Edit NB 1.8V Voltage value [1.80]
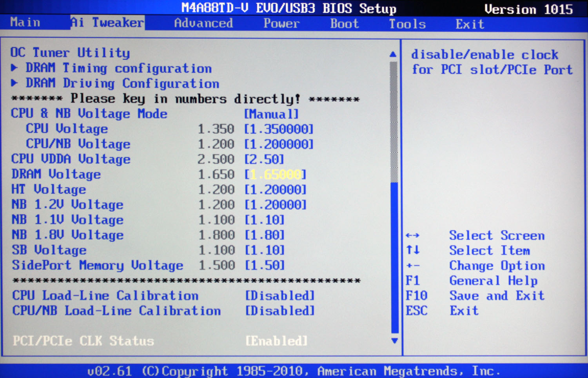Image resolution: width=588 pixels, height=378 pixels. click(x=265, y=235)
